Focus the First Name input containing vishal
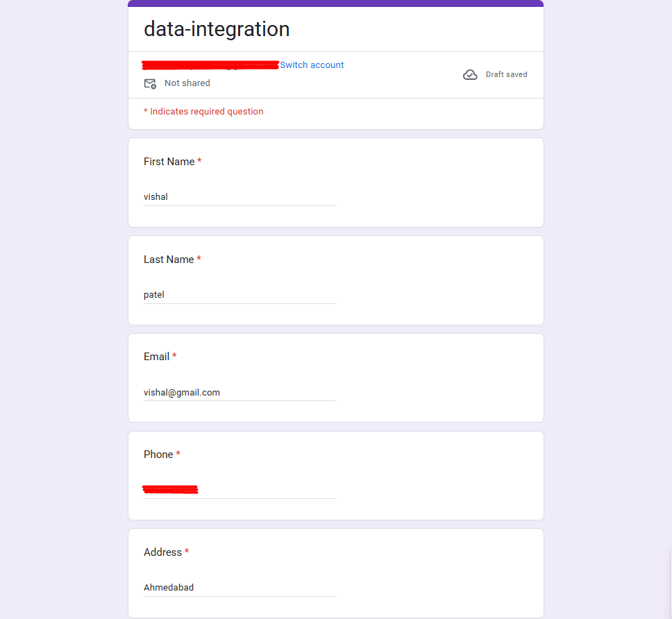Screen dimensions: 672x619 240,197
